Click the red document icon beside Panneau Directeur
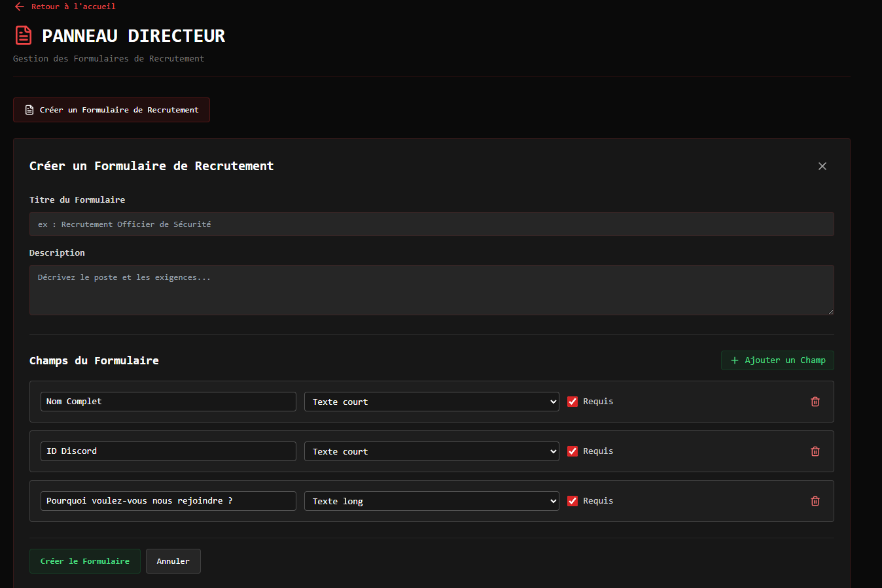 point(24,35)
